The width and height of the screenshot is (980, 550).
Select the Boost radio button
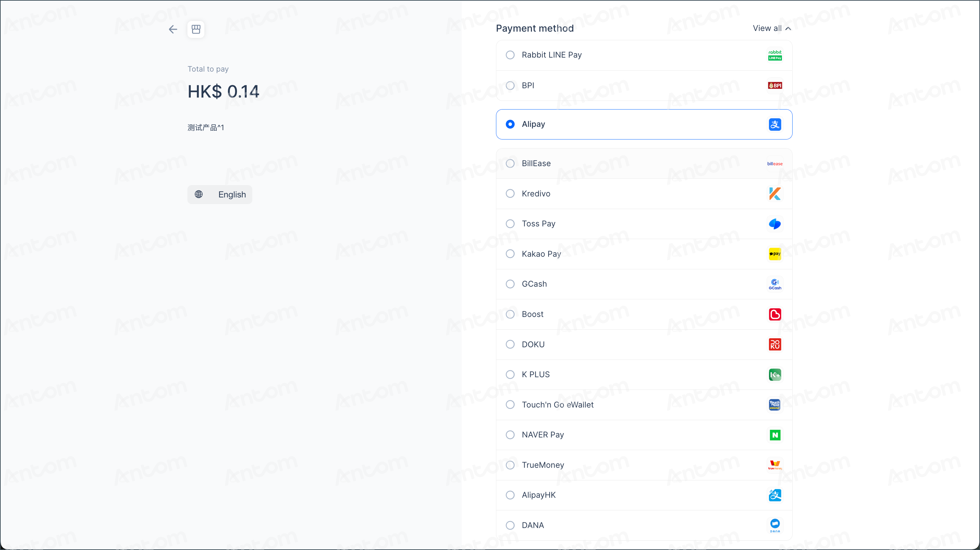510,314
